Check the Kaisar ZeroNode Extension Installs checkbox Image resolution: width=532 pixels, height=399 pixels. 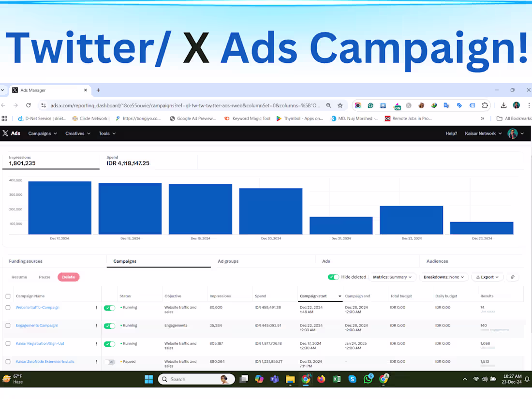[x=8, y=362]
